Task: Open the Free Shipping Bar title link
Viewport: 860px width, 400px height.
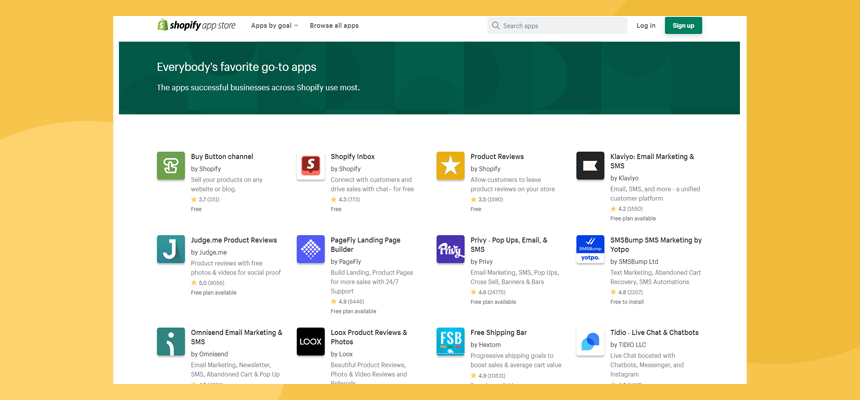Action: click(499, 332)
